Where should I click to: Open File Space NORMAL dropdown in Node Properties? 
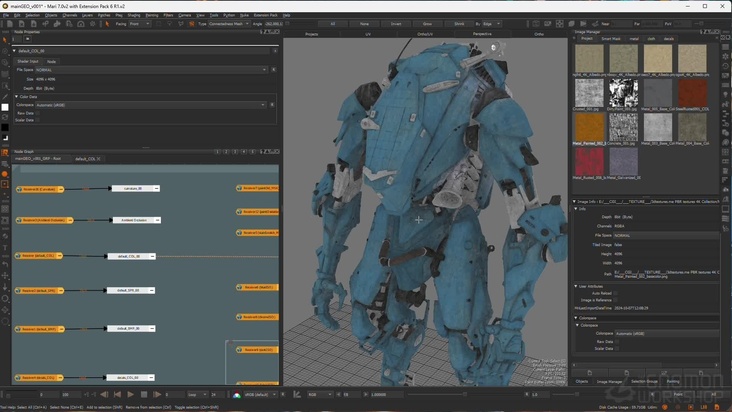[x=151, y=70]
